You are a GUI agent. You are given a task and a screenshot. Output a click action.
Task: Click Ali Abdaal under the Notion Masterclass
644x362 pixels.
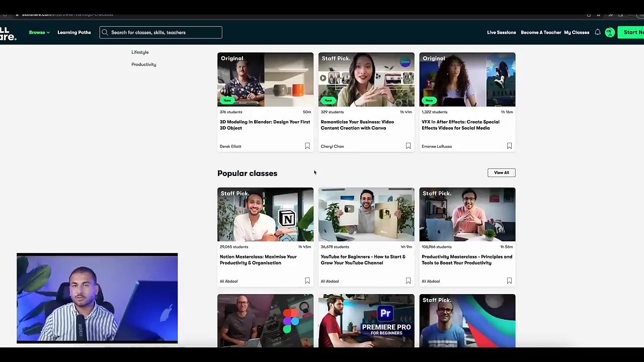point(228,281)
